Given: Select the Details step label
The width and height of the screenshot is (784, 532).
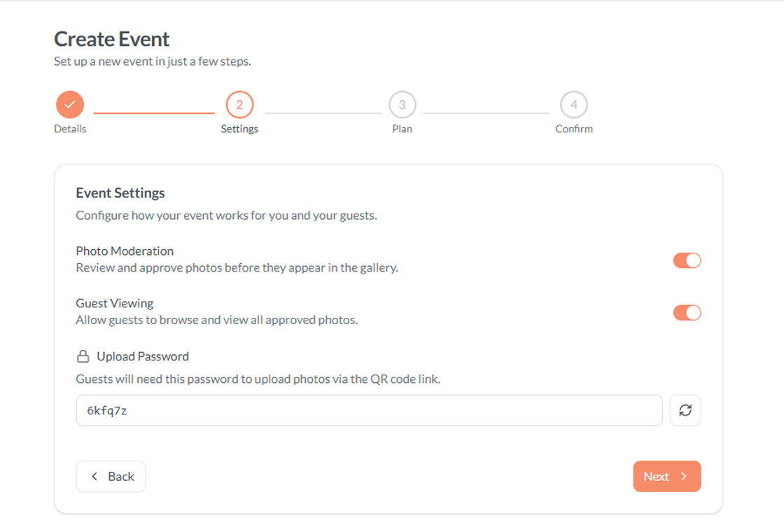Looking at the screenshot, I should [x=69, y=129].
